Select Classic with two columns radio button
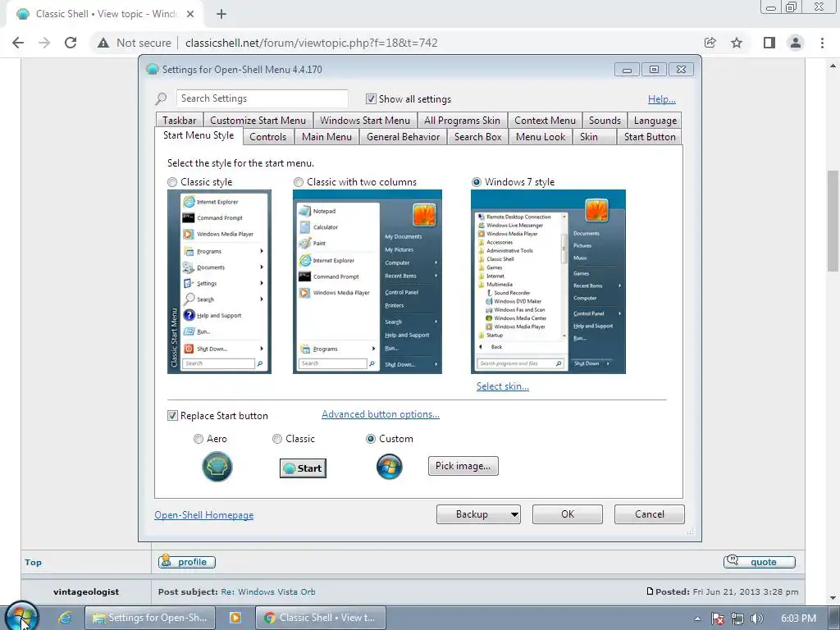840x630 pixels. (299, 182)
